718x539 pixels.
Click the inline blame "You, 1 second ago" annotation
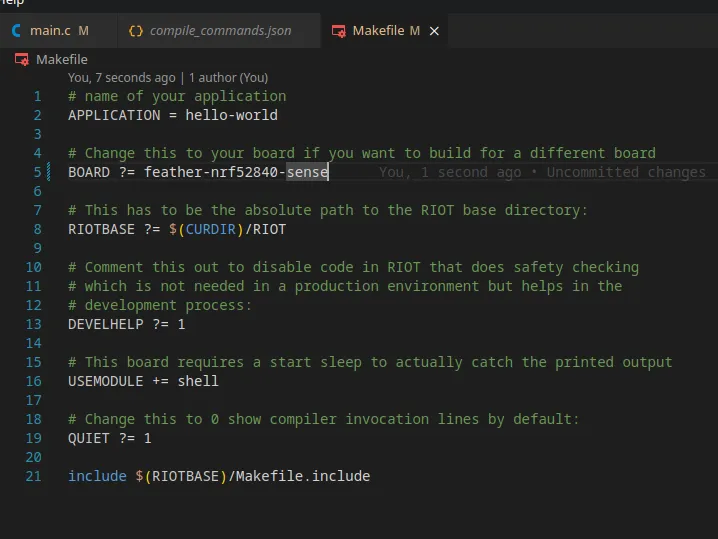[450, 172]
